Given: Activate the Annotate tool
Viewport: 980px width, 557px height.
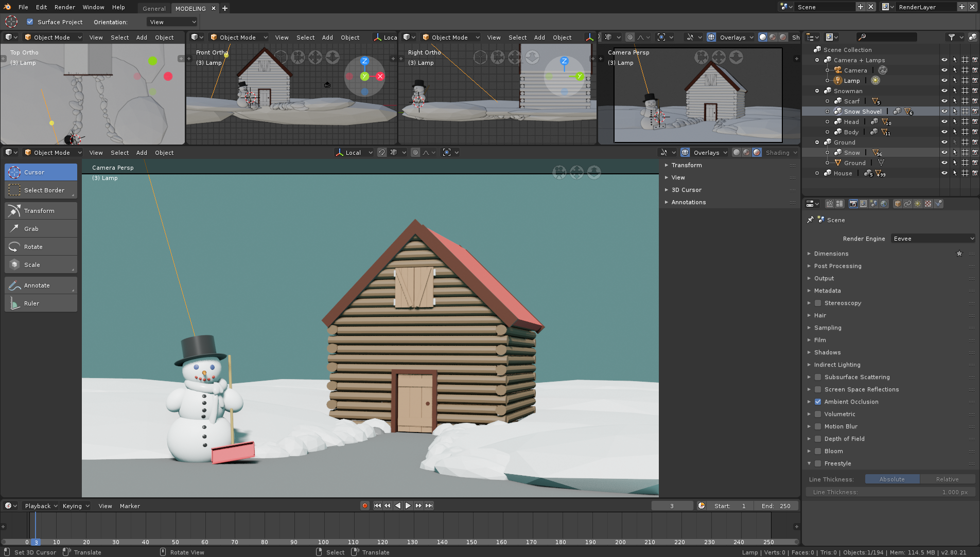Looking at the screenshot, I should [x=41, y=285].
